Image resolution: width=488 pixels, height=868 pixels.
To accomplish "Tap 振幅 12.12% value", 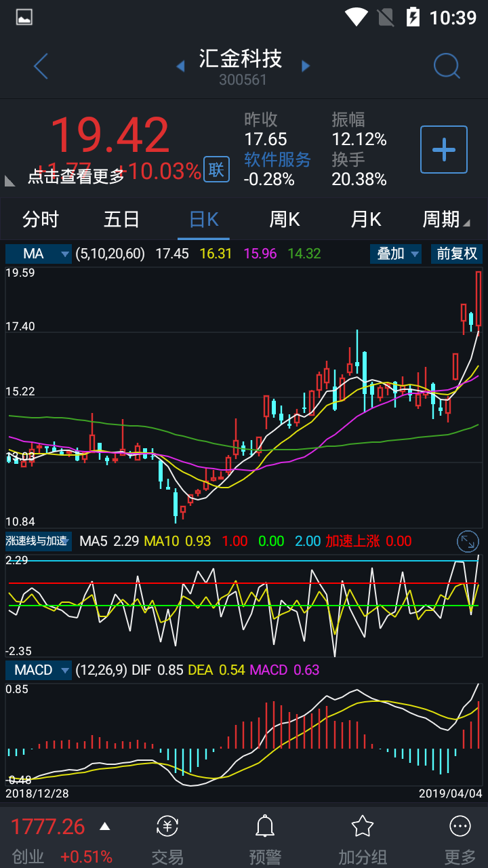I will click(359, 139).
